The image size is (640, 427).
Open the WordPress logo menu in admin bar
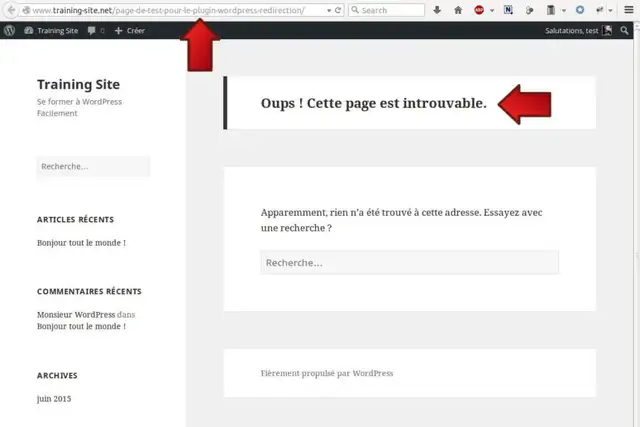point(9,31)
